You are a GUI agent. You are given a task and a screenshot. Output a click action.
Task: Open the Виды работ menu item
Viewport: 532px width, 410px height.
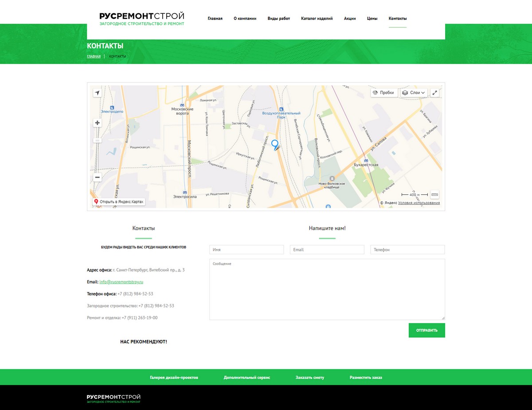pos(278,19)
